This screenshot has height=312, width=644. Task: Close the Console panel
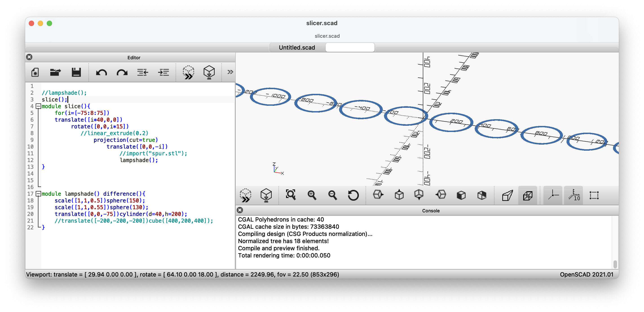[x=240, y=210]
